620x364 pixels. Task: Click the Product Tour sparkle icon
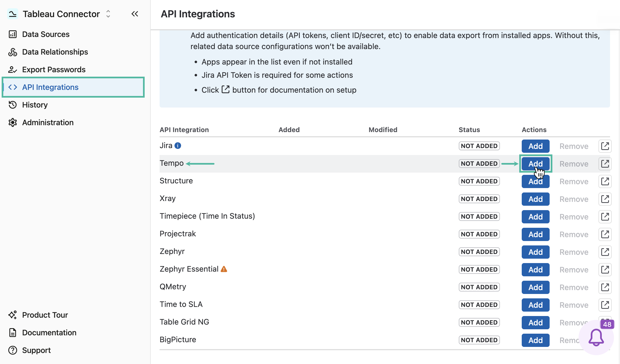[13, 315]
